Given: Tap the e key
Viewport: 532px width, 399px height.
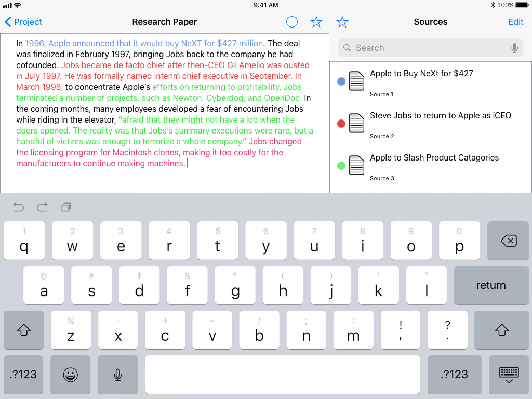Looking at the screenshot, I should click(121, 241).
